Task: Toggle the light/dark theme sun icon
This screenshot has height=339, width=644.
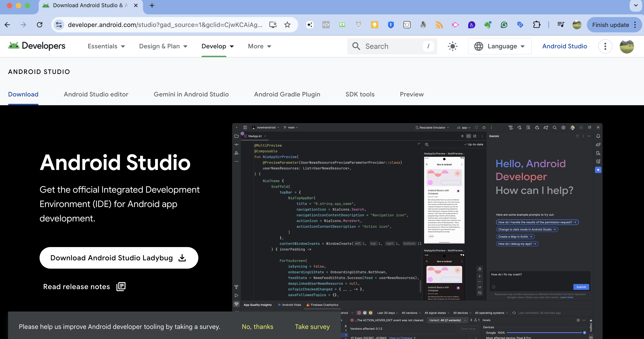Action: (x=452, y=46)
